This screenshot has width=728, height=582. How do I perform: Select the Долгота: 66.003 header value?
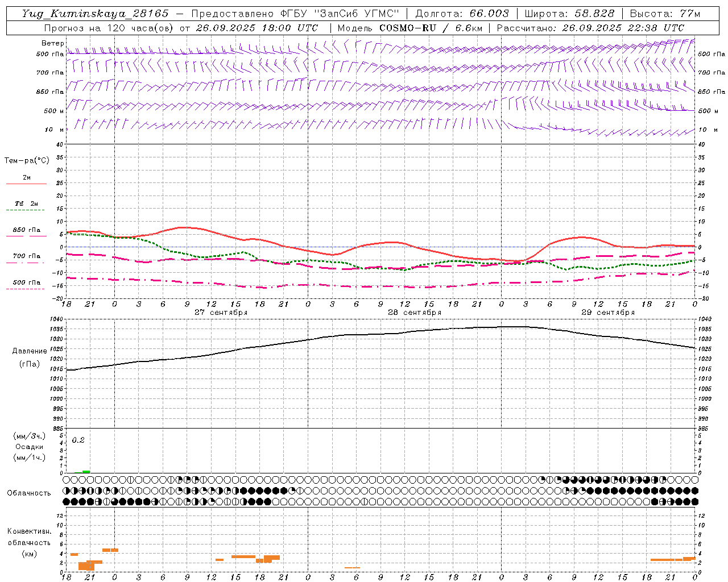[x=462, y=14]
